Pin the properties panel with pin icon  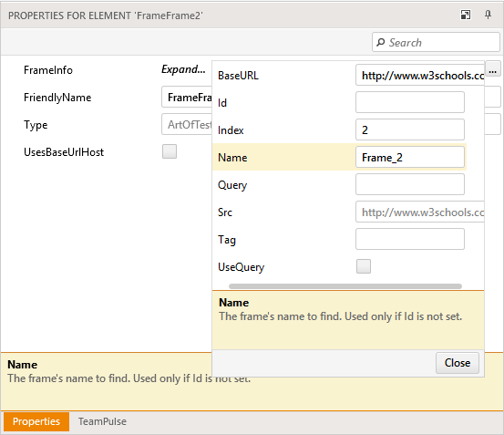[x=488, y=15]
